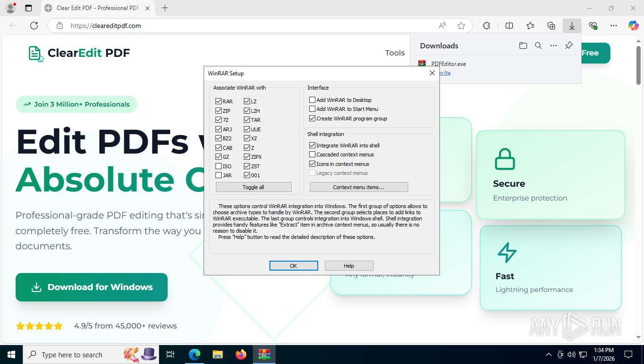Click the Windows taskbar search box

[x=91, y=355]
